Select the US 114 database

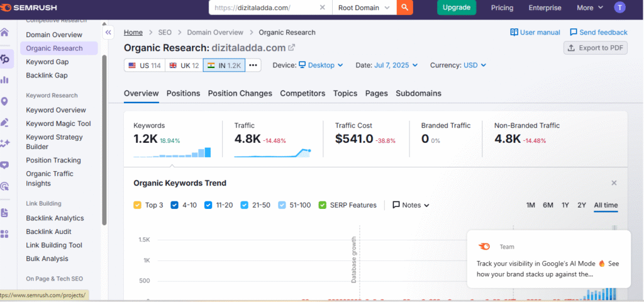click(x=145, y=65)
